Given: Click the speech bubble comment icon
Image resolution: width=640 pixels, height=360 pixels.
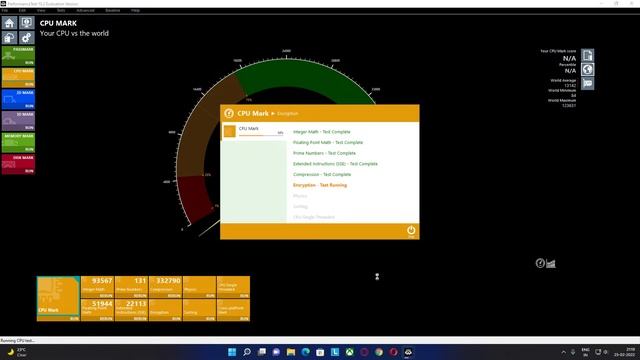Looking at the screenshot, I should 587,83.
